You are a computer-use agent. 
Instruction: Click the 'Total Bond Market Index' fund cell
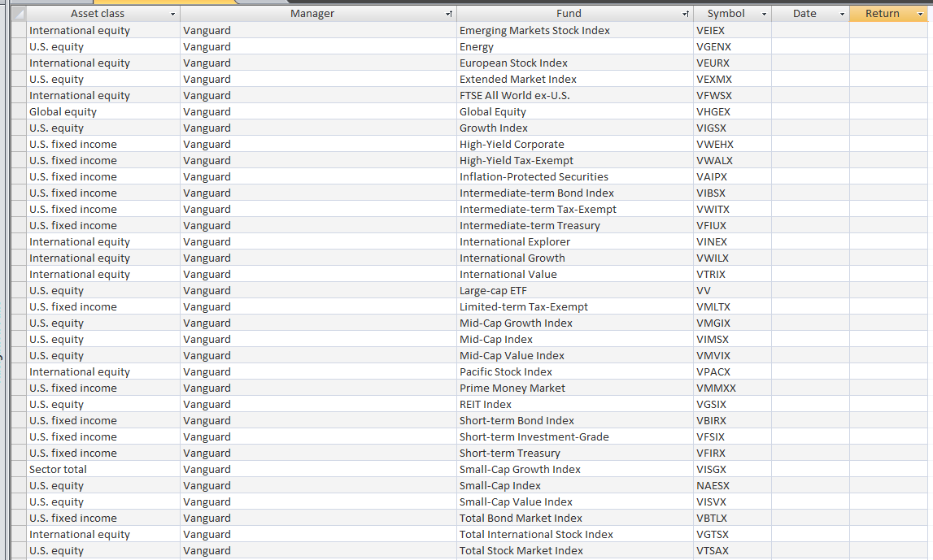coord(575,518)
